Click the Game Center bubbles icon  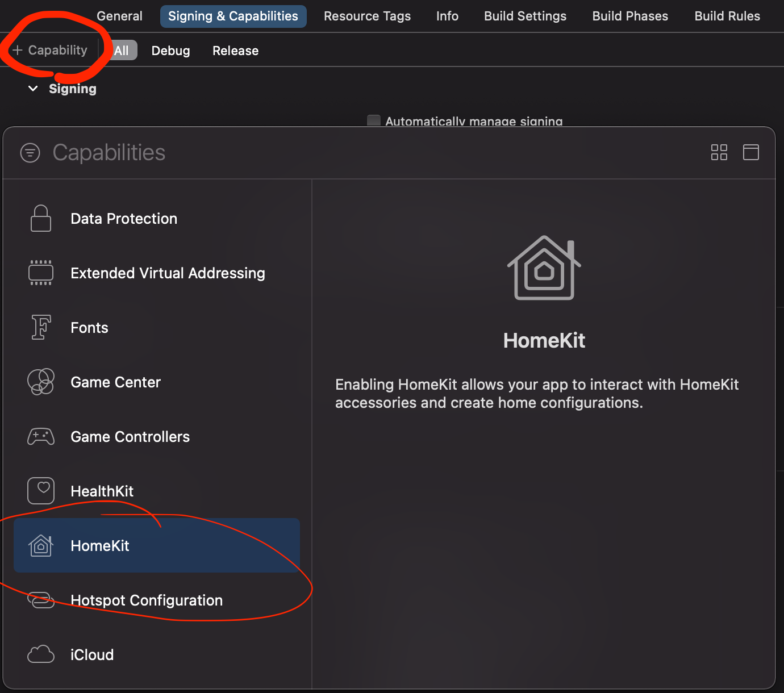41,382
